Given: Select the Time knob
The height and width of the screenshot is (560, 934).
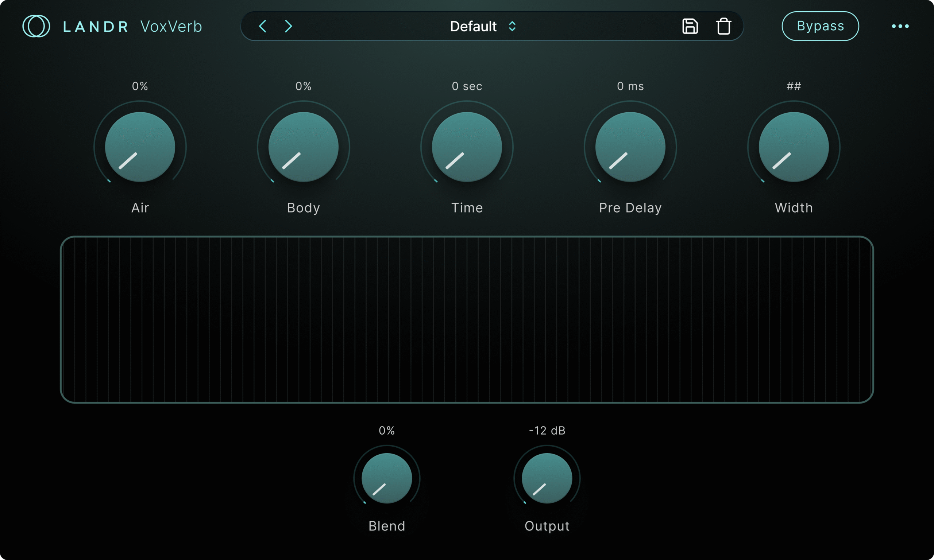Looking at the screenshot, I should point(467,147).
